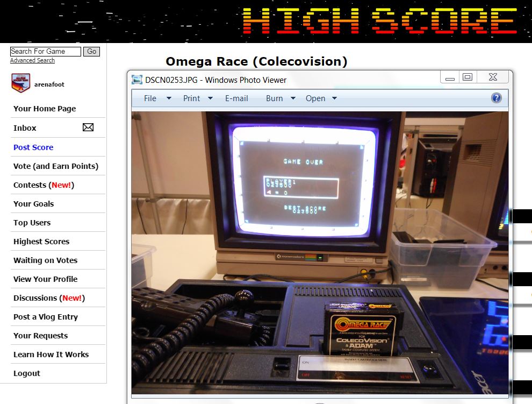Open the Highest Scores page
This screenshot has height=404, width=532.
(x=41, y=242)
